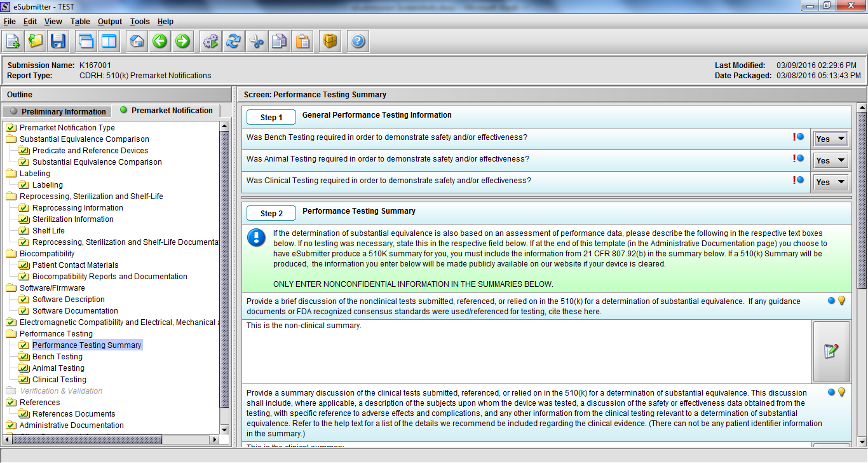Click the blue info icon in Step 2

click(x=257, y=238)
